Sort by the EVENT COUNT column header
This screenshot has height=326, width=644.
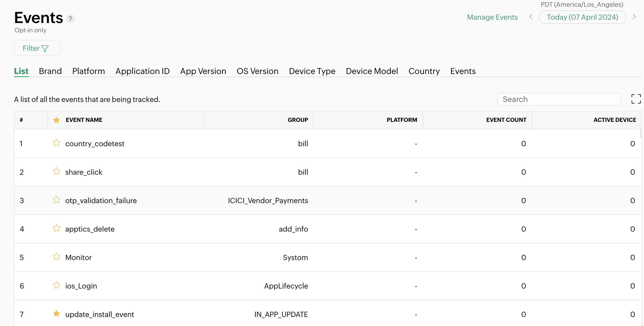(x=506, y=120)
